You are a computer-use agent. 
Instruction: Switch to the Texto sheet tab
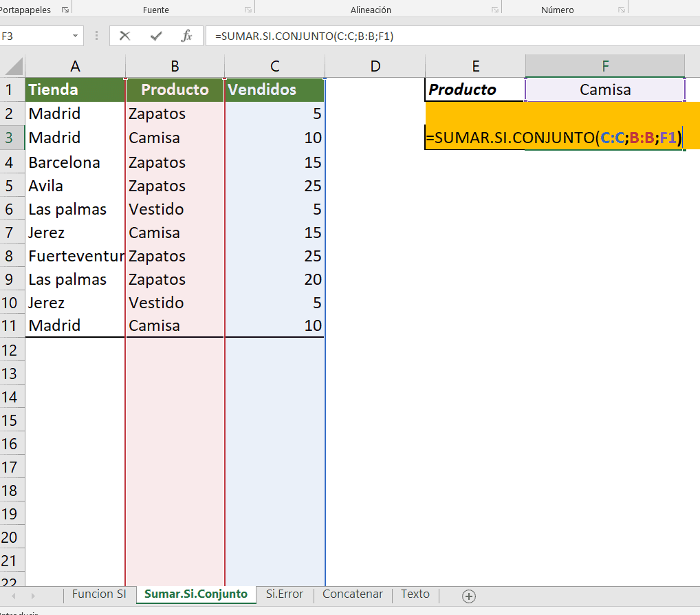coord(415,594)
